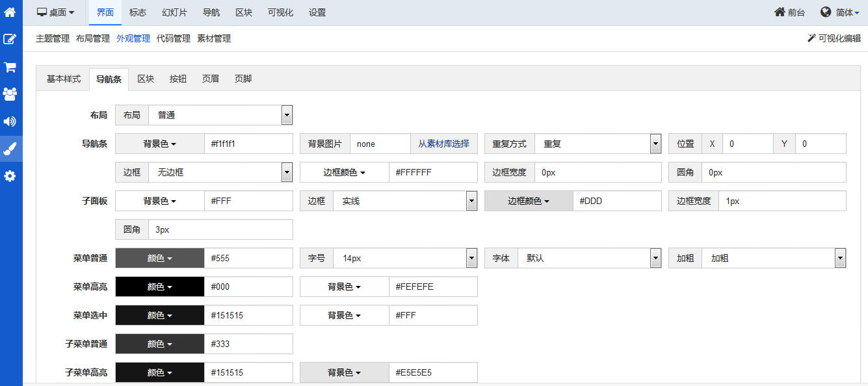Open the edit pencil icon in the sidebar
Screen dimensions: 868x386
tap(10, 39)
